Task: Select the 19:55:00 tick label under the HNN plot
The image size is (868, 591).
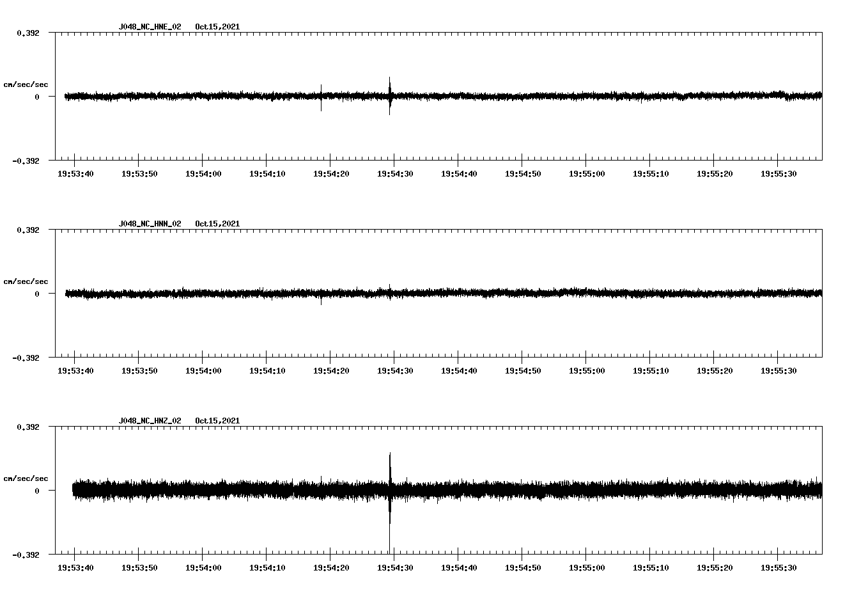Action: coord(587,371)
